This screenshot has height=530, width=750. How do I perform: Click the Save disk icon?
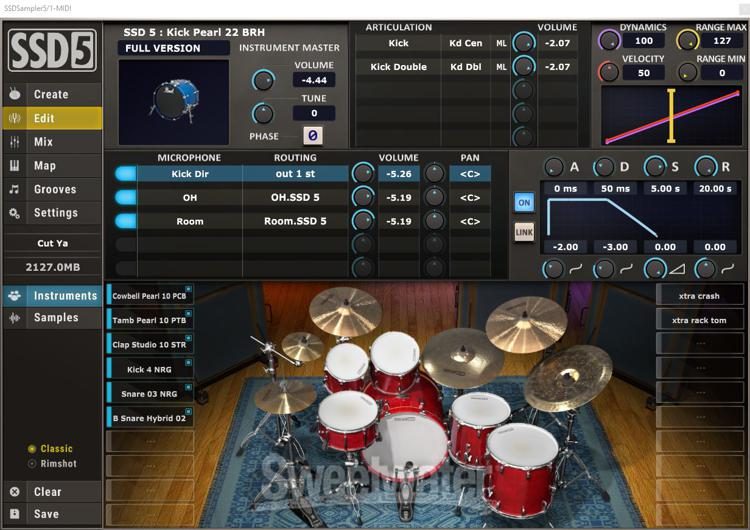click(x=15, y=514)
